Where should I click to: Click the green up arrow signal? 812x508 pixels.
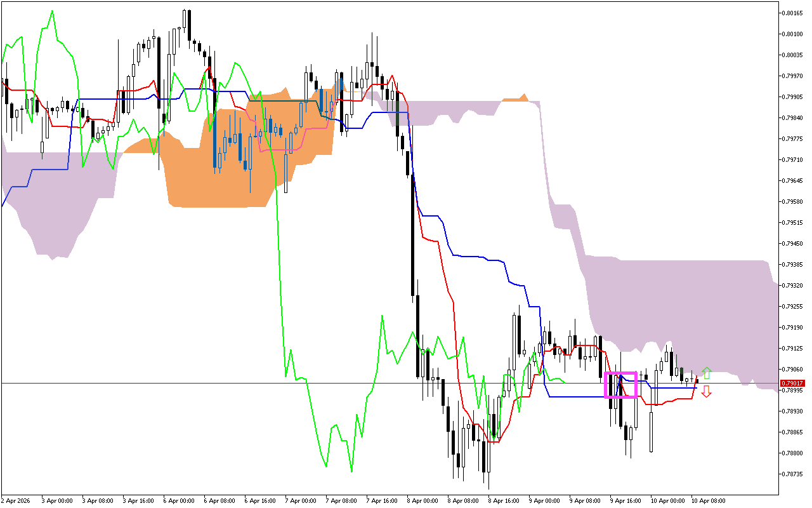tap(706, 373)
